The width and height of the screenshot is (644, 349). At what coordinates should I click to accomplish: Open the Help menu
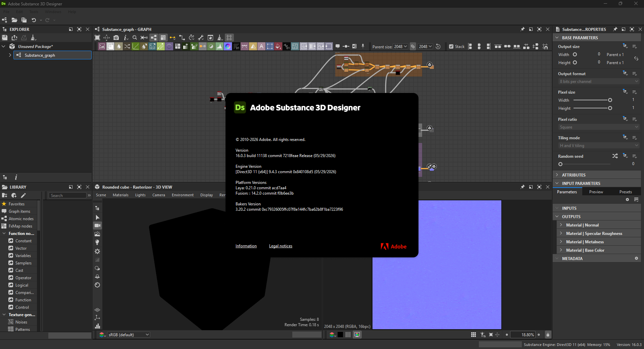tap(72, 12)
